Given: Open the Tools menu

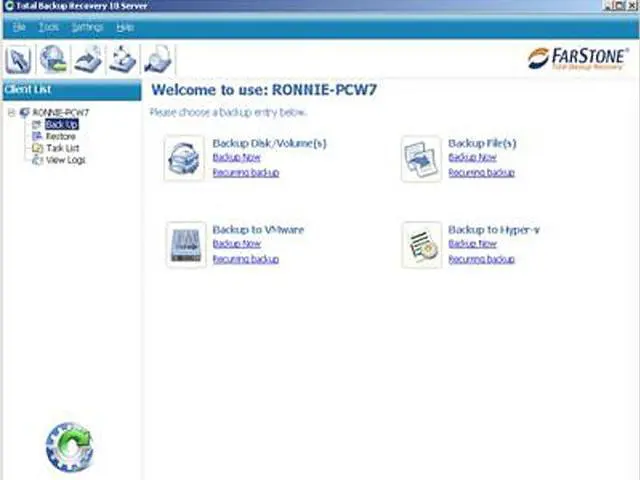Looking at the screenshot, I should click(48, 27).
